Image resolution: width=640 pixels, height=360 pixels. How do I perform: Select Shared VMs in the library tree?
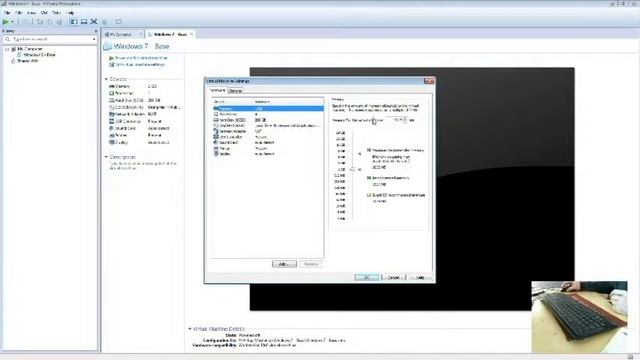pos(27,61)
